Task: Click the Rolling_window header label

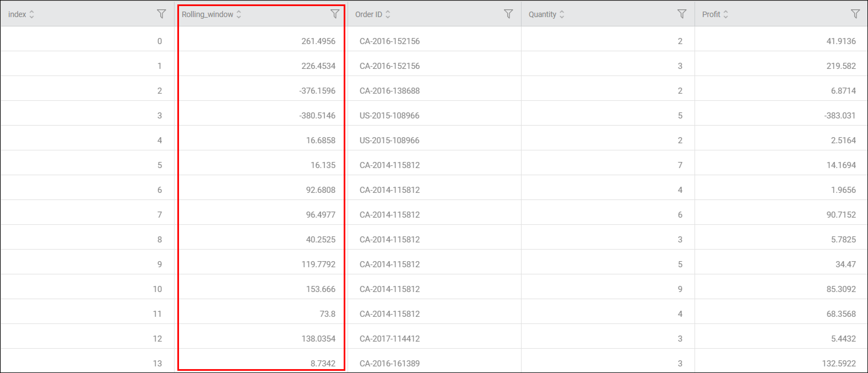Action: coord(207,14)
